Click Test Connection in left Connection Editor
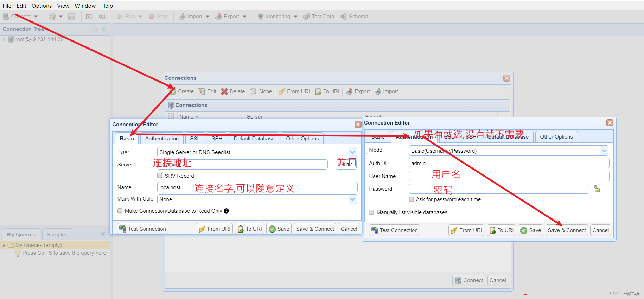This screenshot has height=299, width=644. [x=142, y=229]
